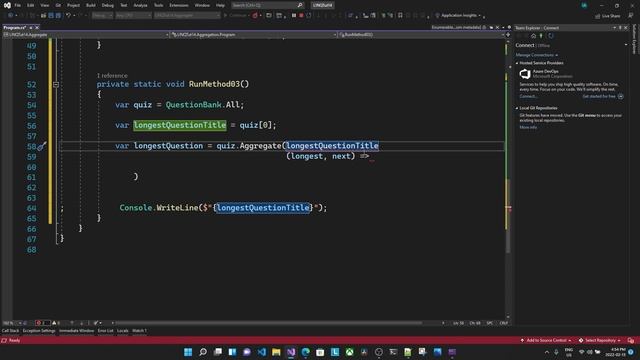
Task: Open the project navigation dropdown
Action: 86,35
